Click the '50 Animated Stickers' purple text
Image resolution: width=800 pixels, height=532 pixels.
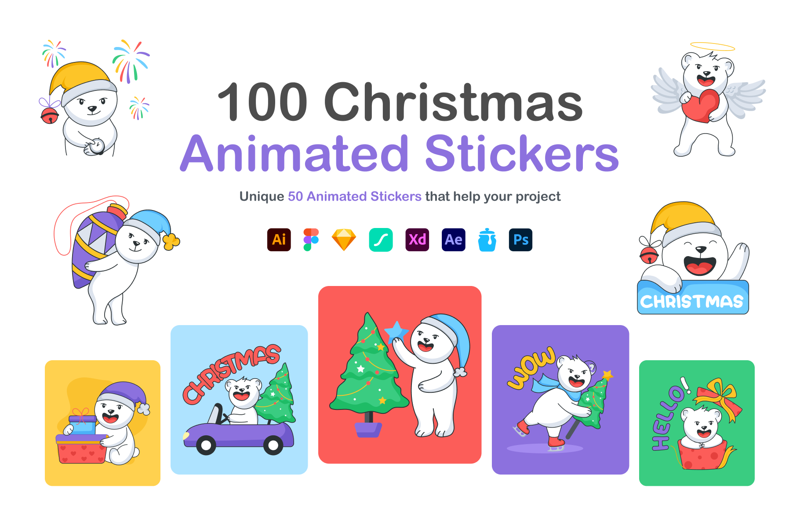[355, 196]
